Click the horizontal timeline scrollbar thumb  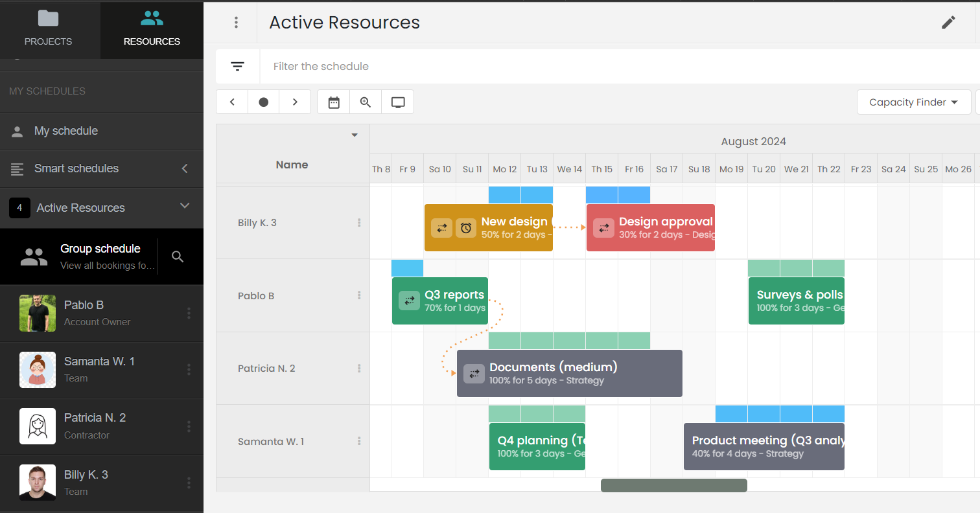673,485
